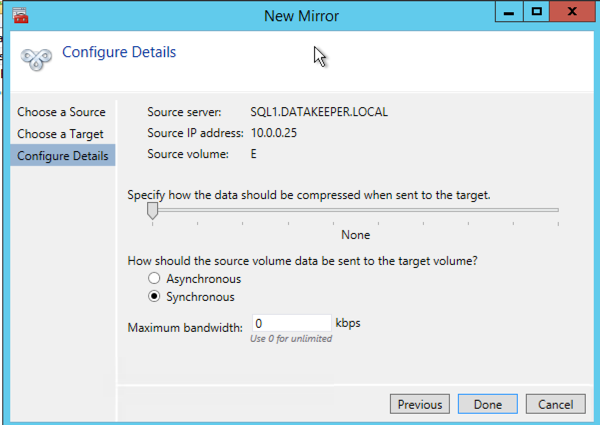Select the Configure Details step in sidebar
This screenshot has width=600, height=425.
click(62, 156)
